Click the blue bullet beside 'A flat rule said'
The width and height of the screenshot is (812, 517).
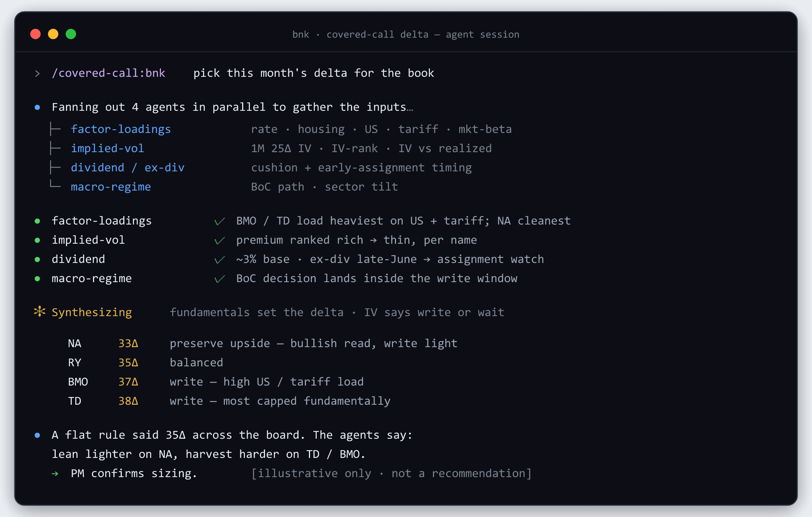(x=37, y=435)
